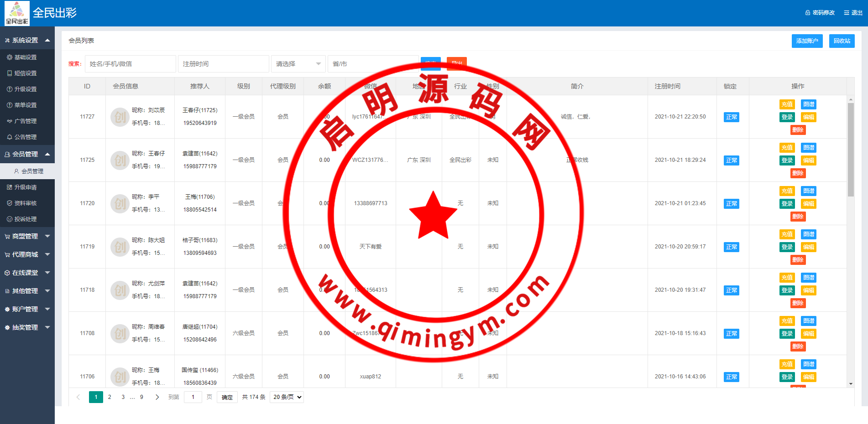
Task: Toggle 正常 lock status for member 11720
Action: (x=731, y=204)
